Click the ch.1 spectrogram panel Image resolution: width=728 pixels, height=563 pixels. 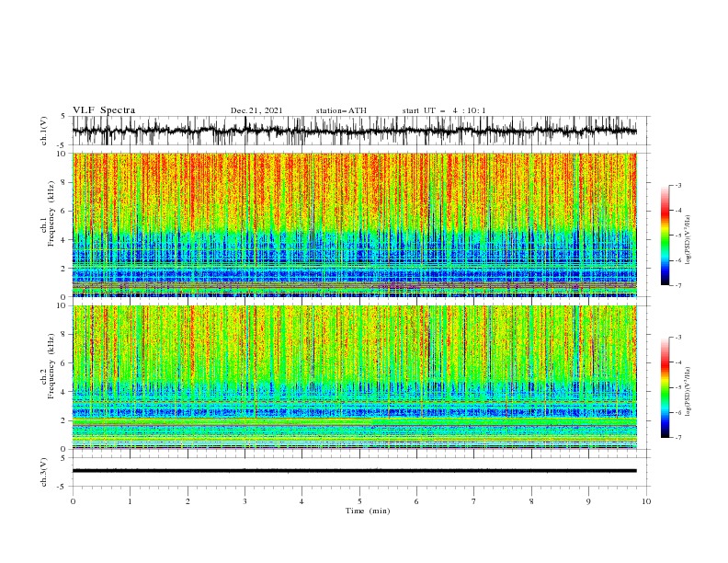coord(354,224)
